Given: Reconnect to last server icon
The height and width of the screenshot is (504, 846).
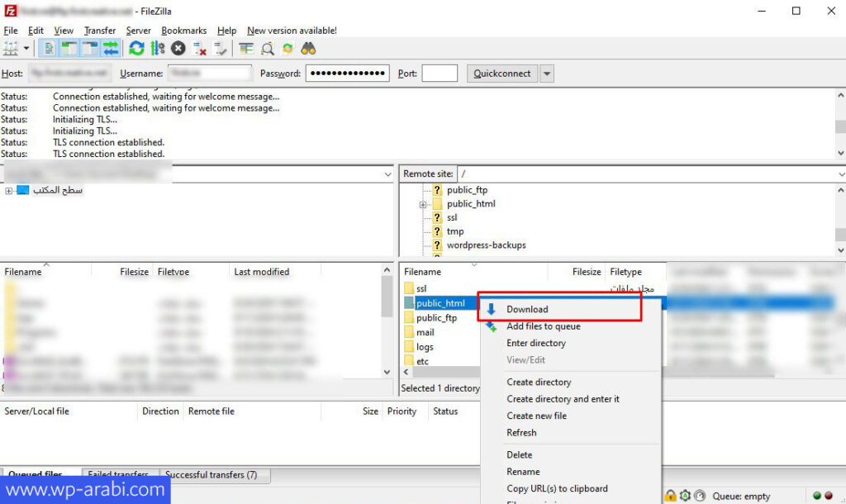Looking at the screenshot, I should (x=220, y=49).
